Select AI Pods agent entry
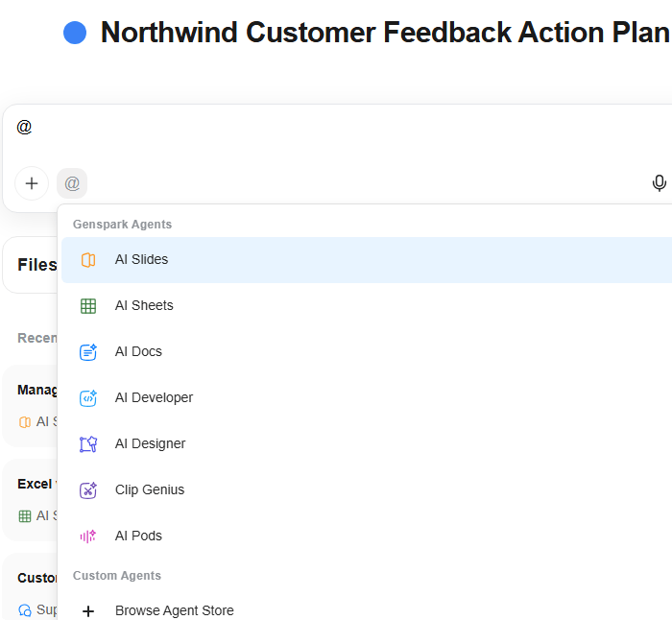Viewport: 672px width, 620px height. 367,536
